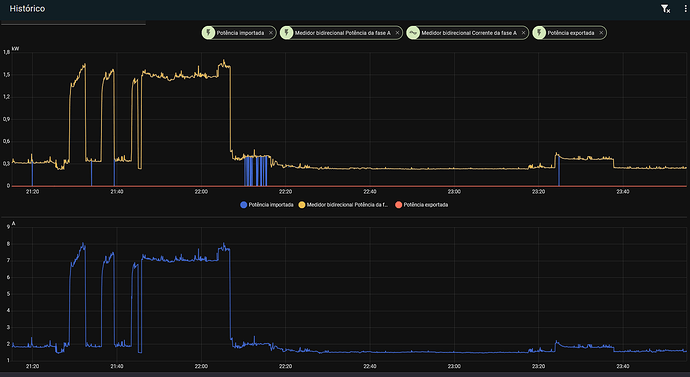This screenshot has width=690, height=377.
Task: Click the lightning icon on Potência importada chip
Action: (208, 33)
